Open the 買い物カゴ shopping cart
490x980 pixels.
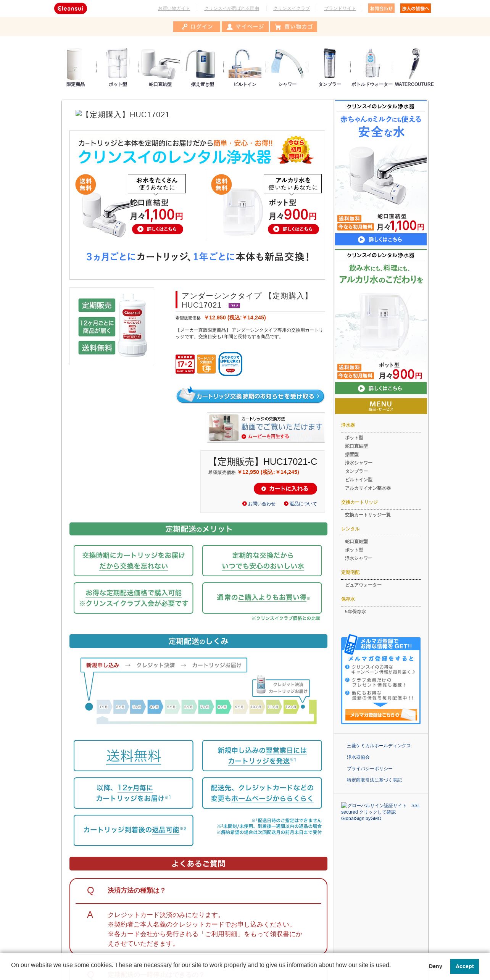point(293,27)
